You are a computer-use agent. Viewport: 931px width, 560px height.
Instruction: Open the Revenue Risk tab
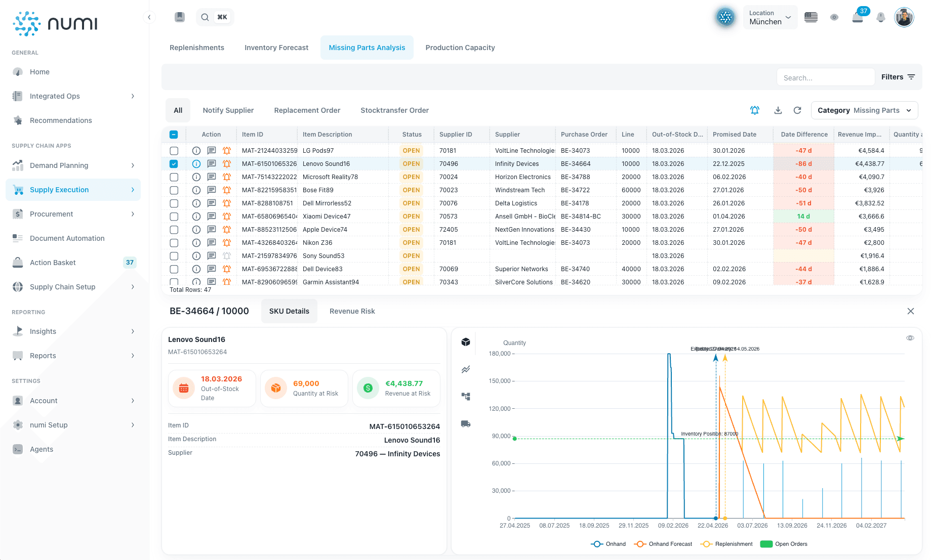click(352, 311)
